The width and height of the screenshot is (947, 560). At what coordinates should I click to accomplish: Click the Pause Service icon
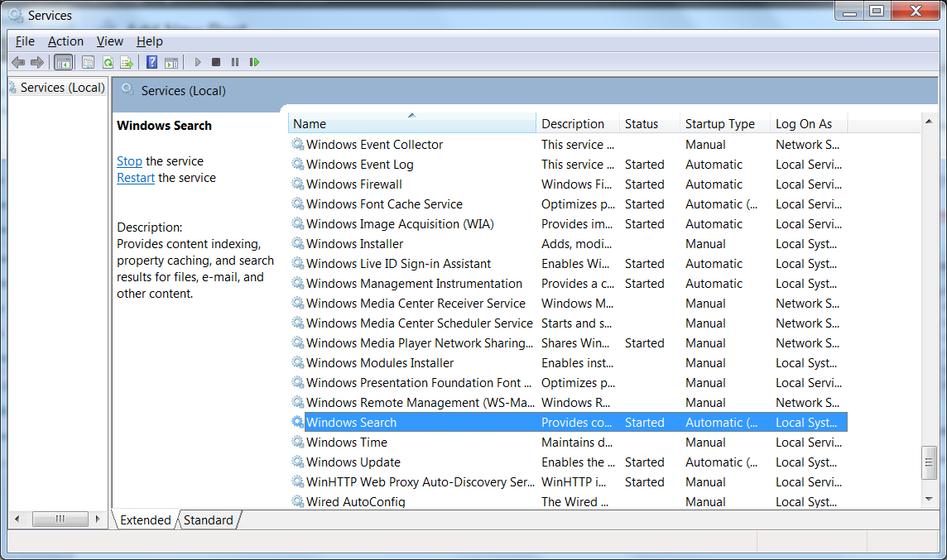point(235,62)
